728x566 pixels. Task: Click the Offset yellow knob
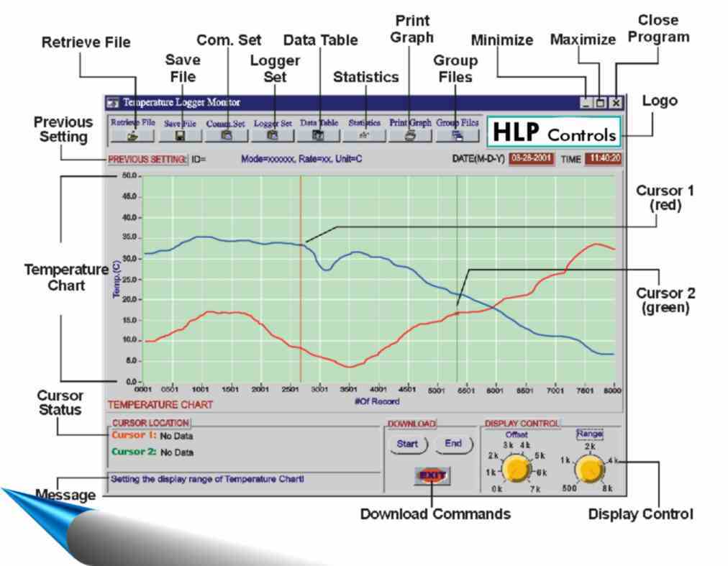tap(515, 471)
